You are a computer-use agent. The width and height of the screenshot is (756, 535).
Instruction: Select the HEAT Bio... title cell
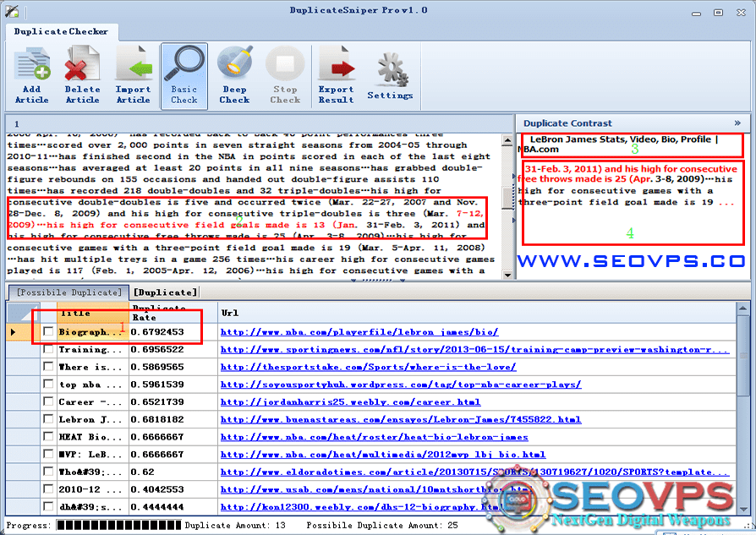click(x=93, y=437)
